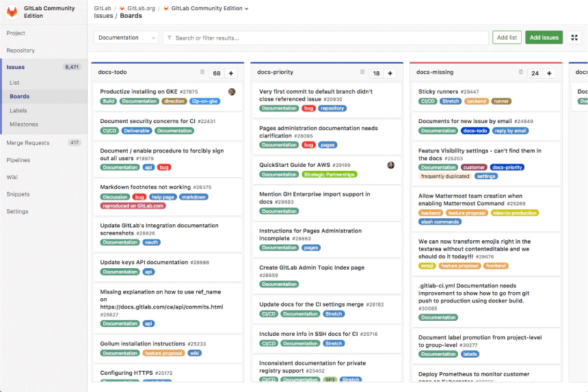Viewport: 588px width, 392px height.
Task: Click the runner label on Sticky runners
Action: pos(501,101)
